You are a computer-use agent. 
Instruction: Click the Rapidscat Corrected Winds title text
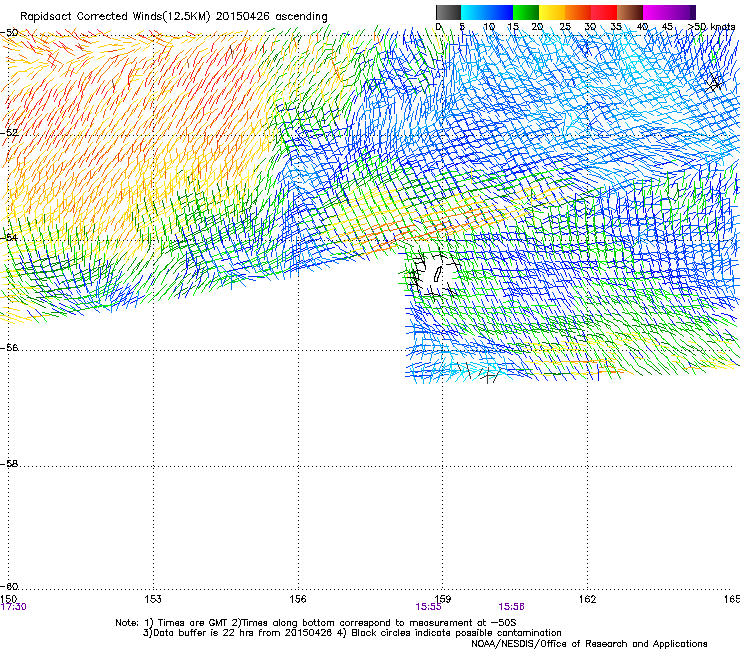click(x=174, y=17)
